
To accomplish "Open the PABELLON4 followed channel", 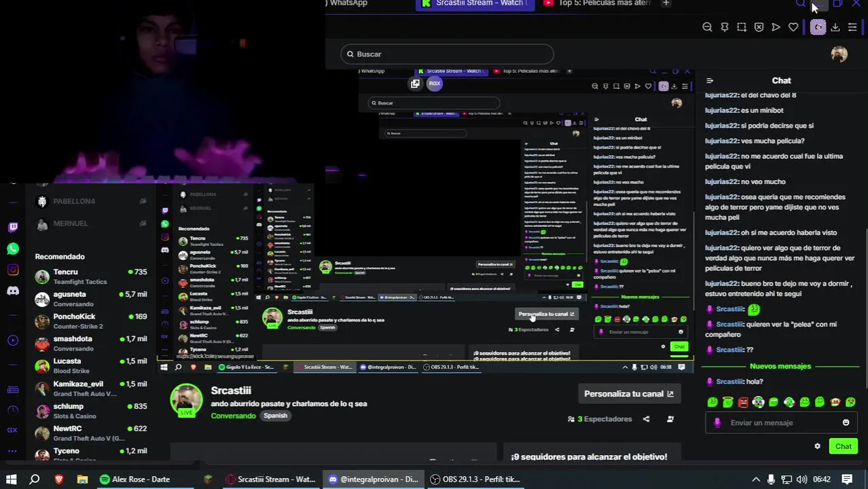I will [91, 201].
